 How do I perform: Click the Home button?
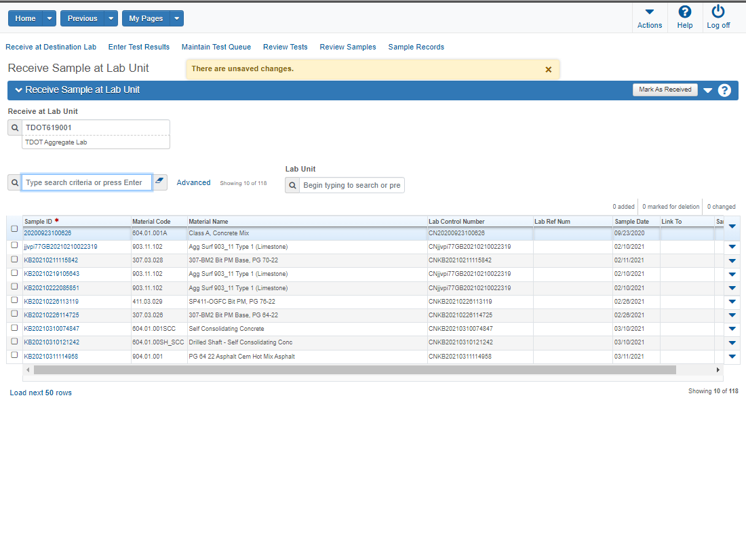tap(25, 18)
